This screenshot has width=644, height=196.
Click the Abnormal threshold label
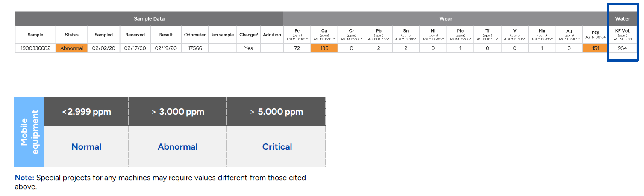pos(177,147)
